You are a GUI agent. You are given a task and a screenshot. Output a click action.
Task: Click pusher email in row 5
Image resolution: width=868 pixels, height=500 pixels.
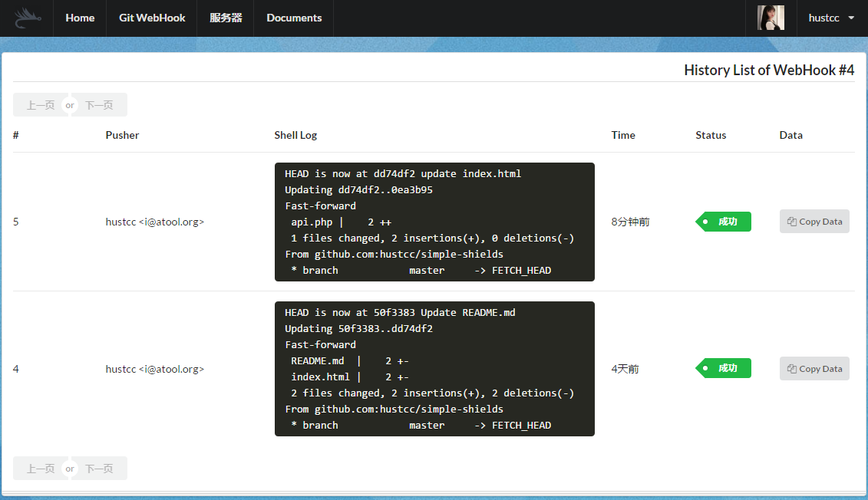(x=155, y=222)
